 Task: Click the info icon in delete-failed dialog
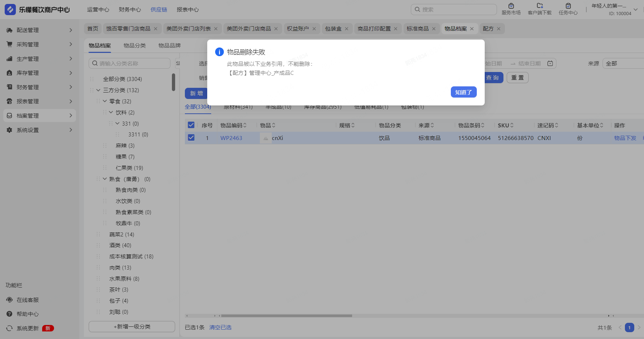coord(219,52)
